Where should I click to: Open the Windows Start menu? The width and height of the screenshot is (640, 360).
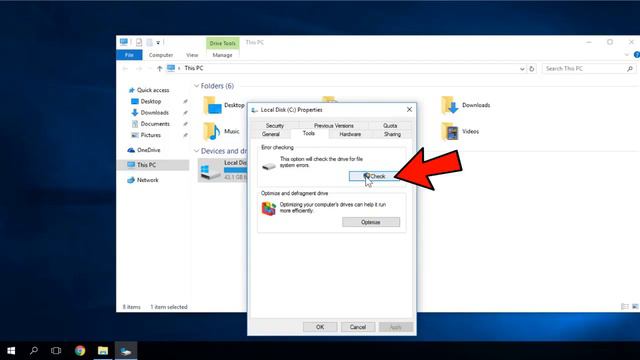point(11,351)
